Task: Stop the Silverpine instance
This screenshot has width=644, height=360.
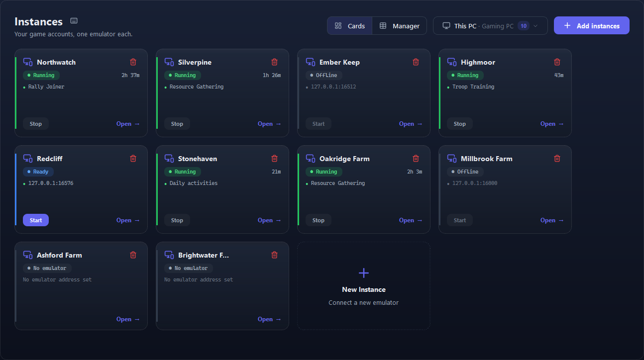Action: point(177,124)
